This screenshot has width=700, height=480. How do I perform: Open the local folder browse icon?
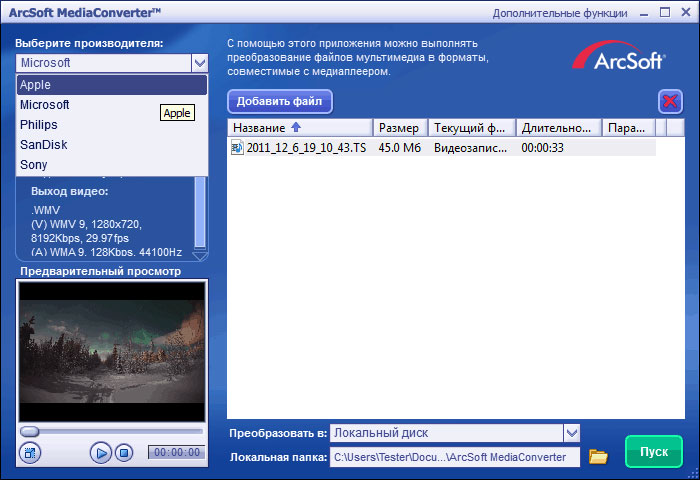click(x=598, y=457)
